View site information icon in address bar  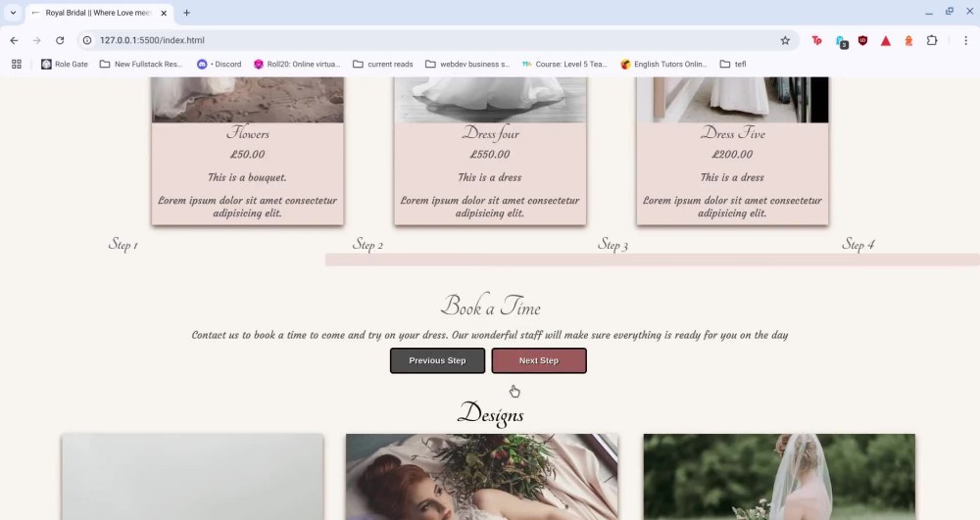click(x=87, y=40)
